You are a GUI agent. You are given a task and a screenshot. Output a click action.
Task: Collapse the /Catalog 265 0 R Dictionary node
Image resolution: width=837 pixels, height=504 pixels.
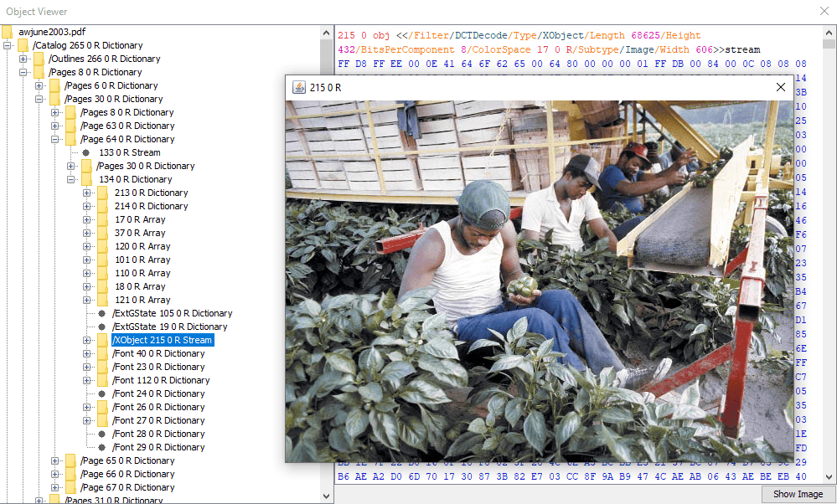tap(8, 45)
